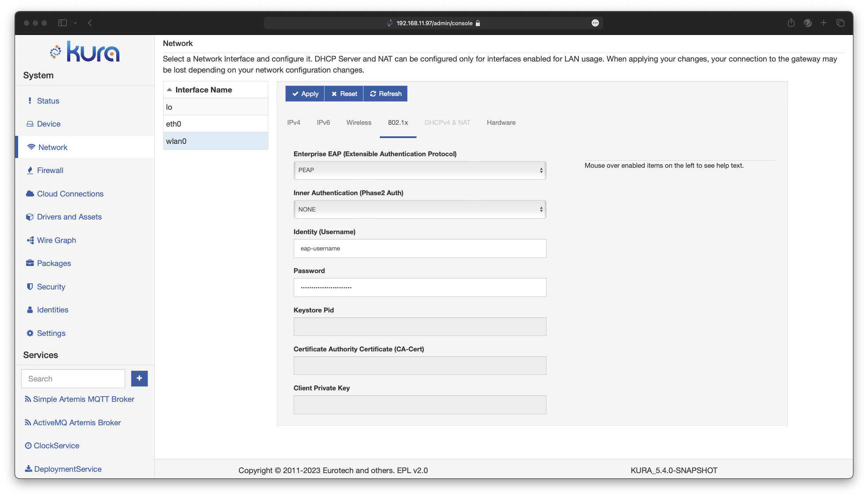Select the eth0 interface row
Viewport: 868px width, 497px height.
tap(216, 124)
